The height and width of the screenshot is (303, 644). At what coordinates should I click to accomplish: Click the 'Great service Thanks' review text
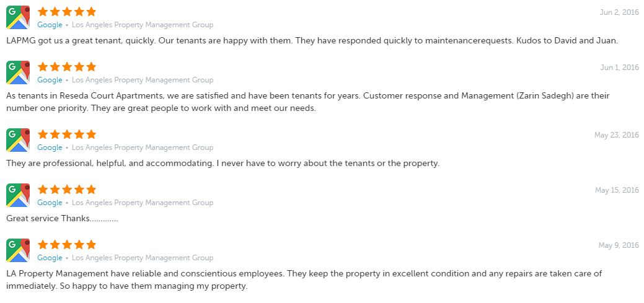tap(62, 219)
